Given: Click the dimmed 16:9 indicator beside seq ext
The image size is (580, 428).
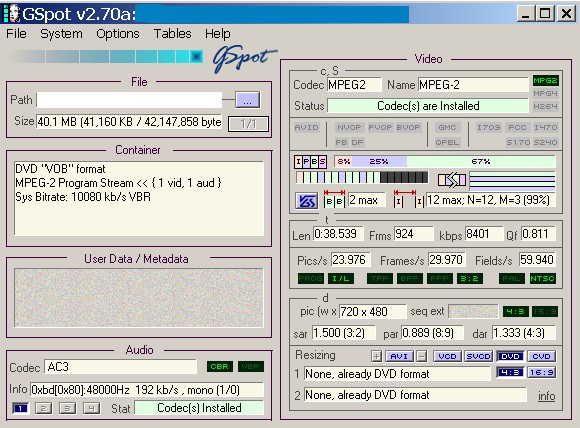Looking at the screenshot, I should tap(545, 311).
